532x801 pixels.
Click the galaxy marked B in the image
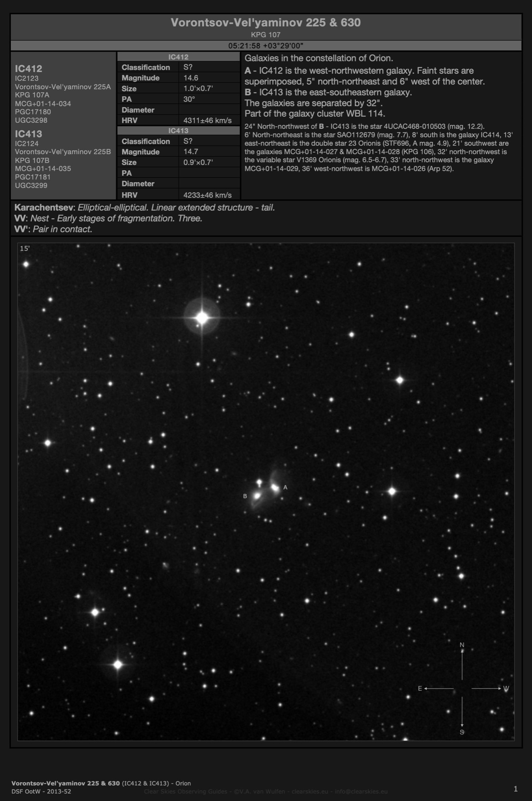pyautogui.click(x=257, y=496)
